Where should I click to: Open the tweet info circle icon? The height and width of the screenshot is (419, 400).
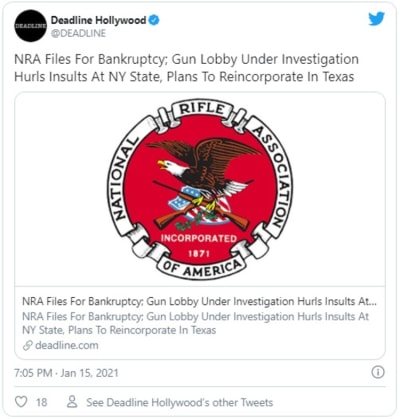[x=378, y=372]
